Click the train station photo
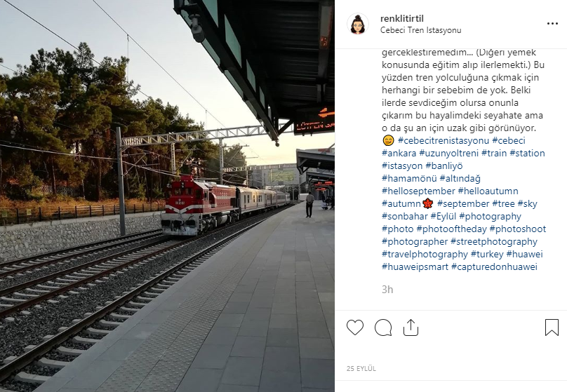This screenshot has height=392, width=567. pos(167,196)
